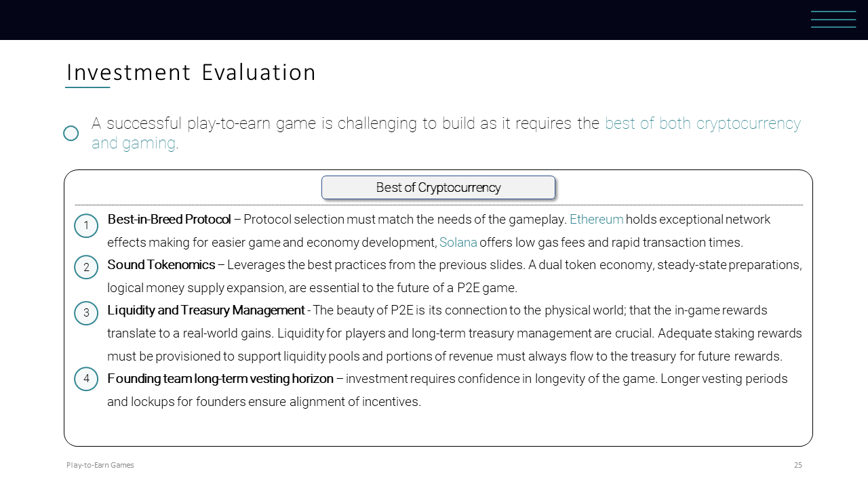Click the 'and gaming' teal phrase

pos(134,143)
